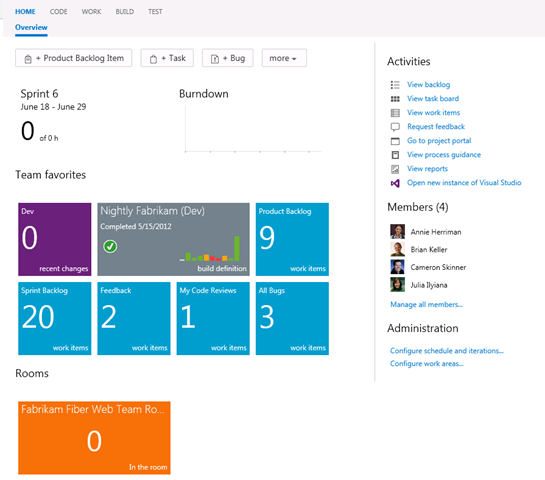Click the Request feedback speech bubble icon
545x480 pixels.
[x=395, y=127]
